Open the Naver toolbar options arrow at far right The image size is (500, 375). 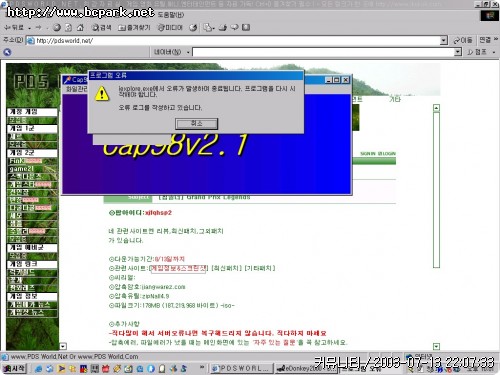coord(494,52)
